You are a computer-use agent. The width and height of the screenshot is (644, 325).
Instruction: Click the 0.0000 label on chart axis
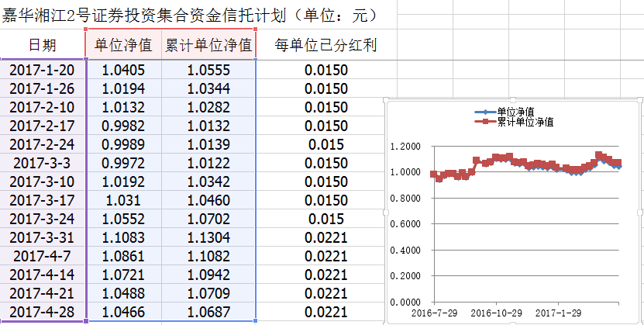tap(406, 302)
